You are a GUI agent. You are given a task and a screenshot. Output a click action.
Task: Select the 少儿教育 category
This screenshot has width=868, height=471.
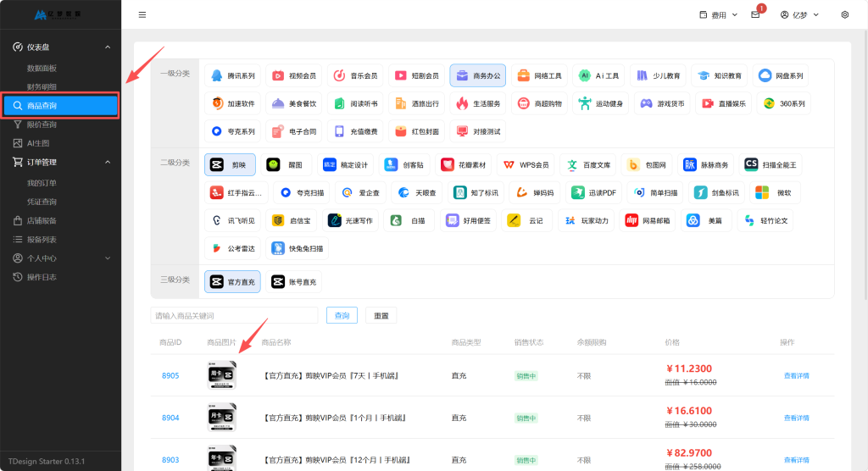click(x=658, y=76)
